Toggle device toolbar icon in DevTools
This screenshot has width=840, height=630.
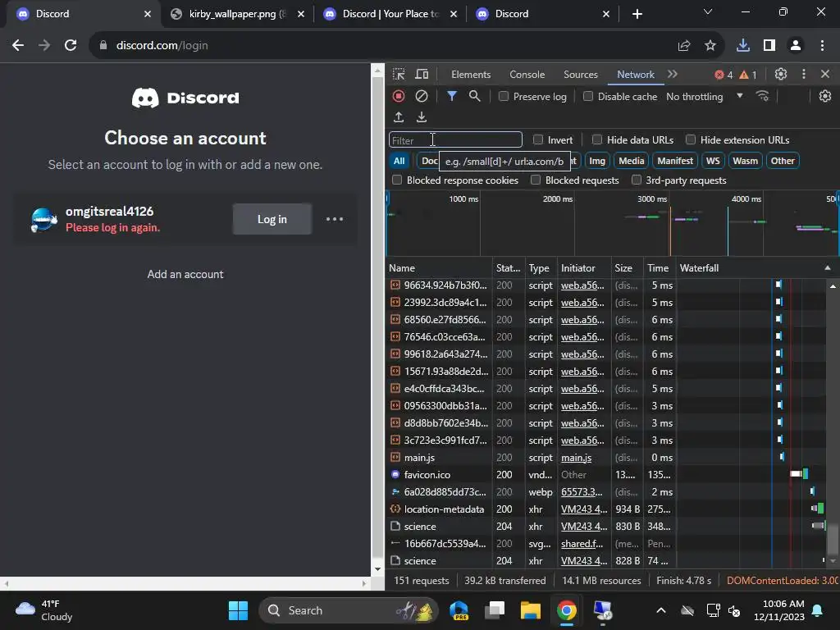click(422, 74)
